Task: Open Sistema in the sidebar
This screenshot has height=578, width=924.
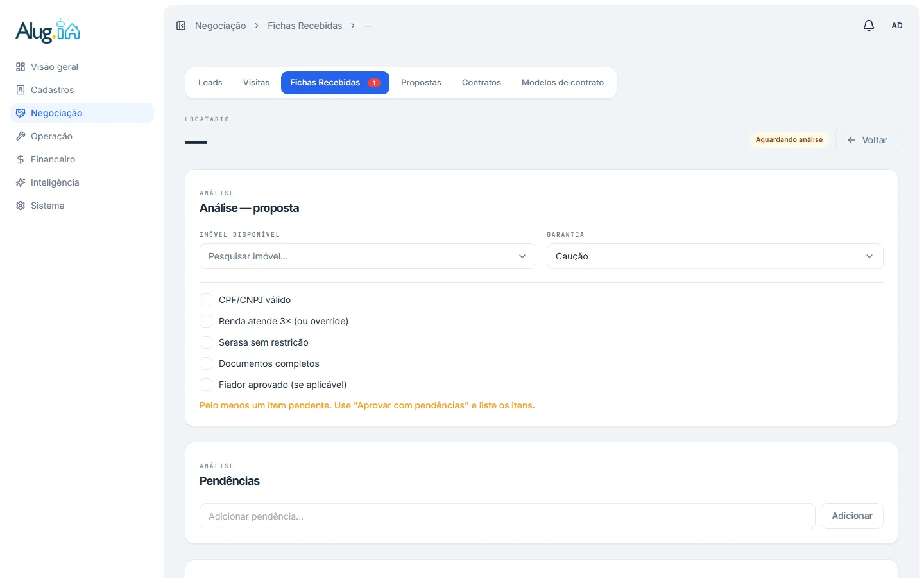Action: click(x=82, y=206)
